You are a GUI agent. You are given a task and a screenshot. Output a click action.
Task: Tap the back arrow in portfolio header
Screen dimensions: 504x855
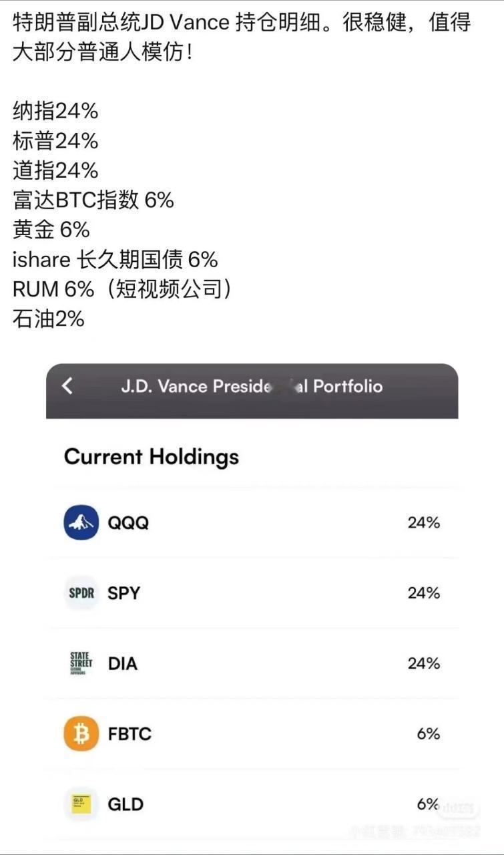[67, 386]
